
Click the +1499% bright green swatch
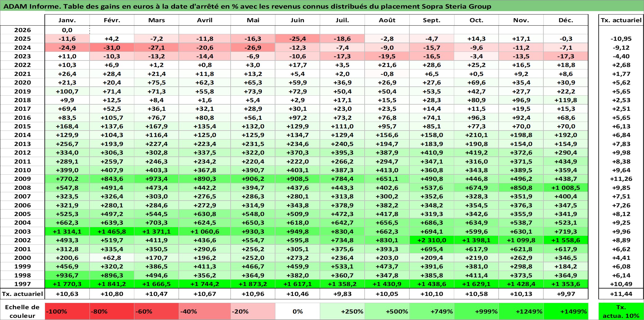click(x=566, y=311)
